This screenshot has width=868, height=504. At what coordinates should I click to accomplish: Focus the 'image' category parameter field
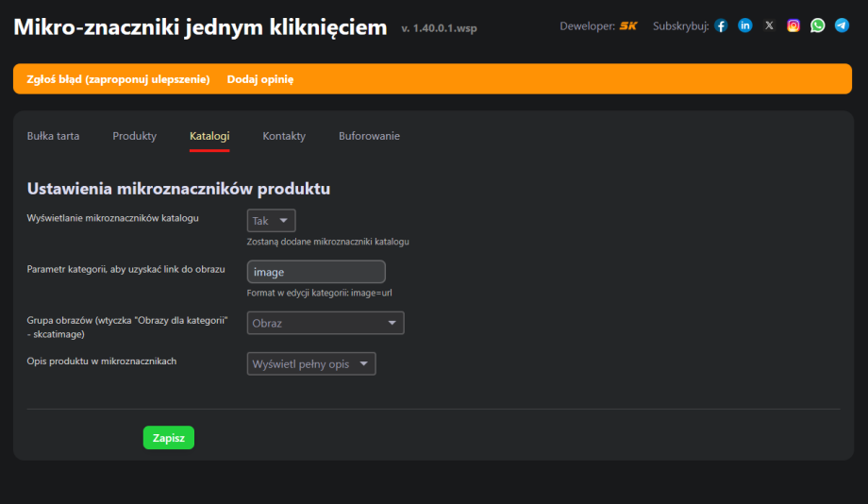316,272
